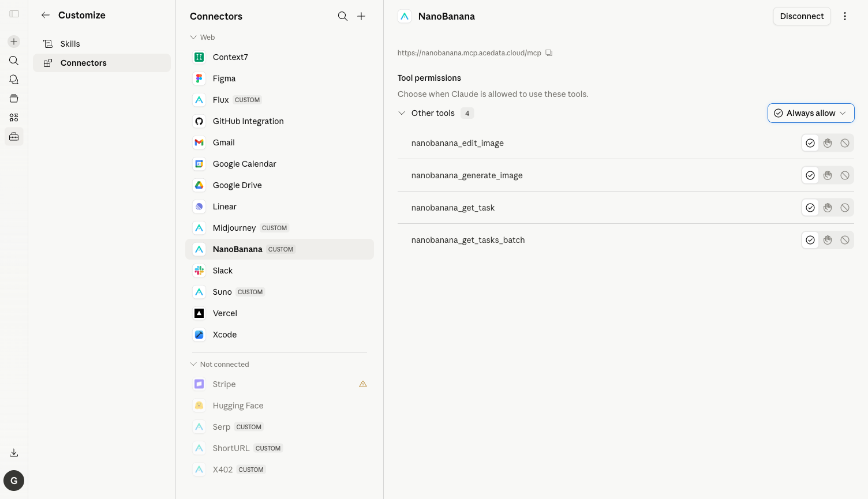868x499 pixels.
Task: Collapse the Not connected group
Action: coord(193,365)
